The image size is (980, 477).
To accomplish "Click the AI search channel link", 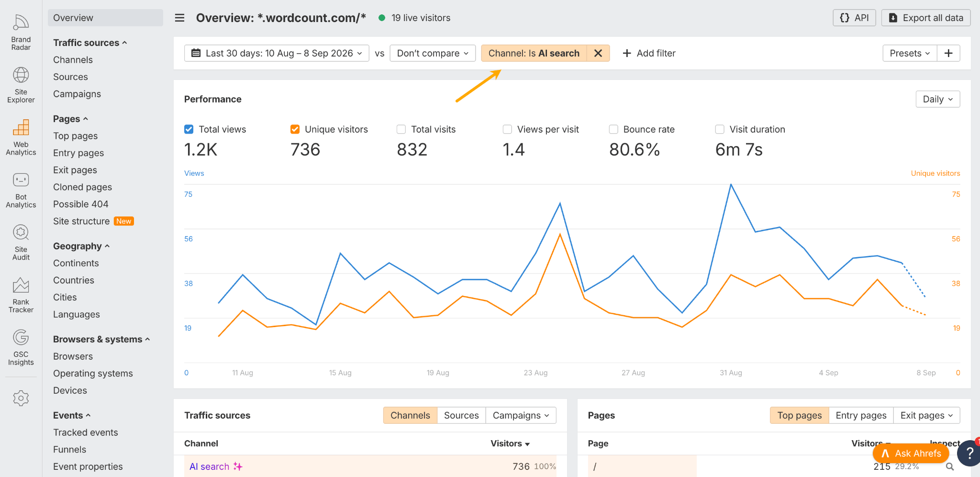I will pyautogui.click(x=209, y=466).
